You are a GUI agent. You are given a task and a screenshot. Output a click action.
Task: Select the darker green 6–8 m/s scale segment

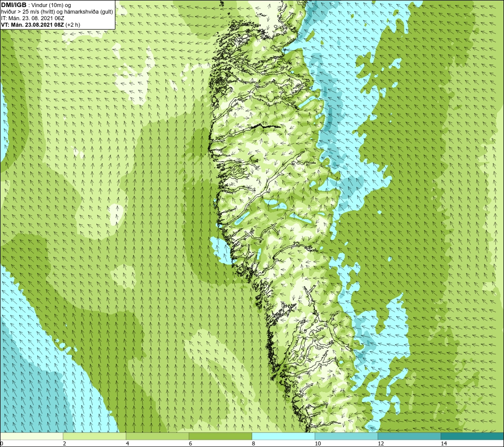coord(221,436)
